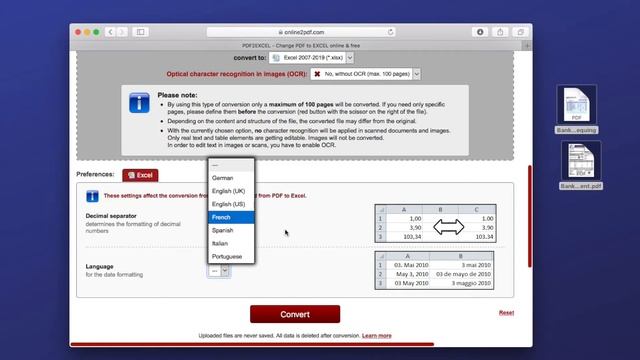
Task: Choose German in language list
Action: tap(231, 178)
